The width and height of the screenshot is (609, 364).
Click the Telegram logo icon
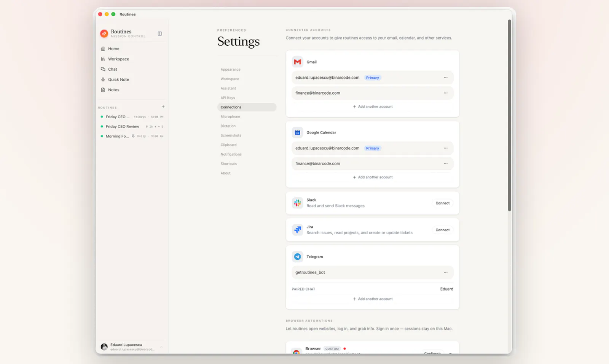tap(298, 257)
